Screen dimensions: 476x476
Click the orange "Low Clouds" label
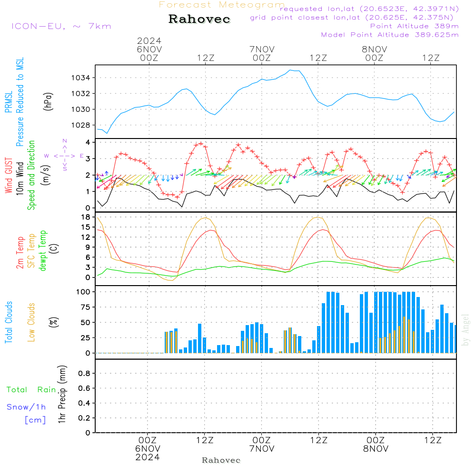[x=31, y=322]
